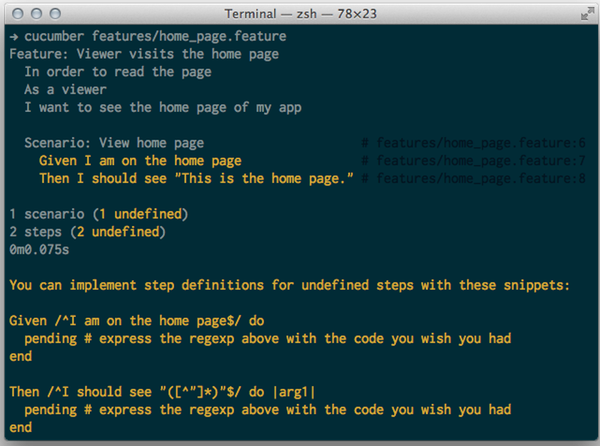600x446 pixels.
Task: Click the 0m0.075s timing output
Action: click(39, 250)
